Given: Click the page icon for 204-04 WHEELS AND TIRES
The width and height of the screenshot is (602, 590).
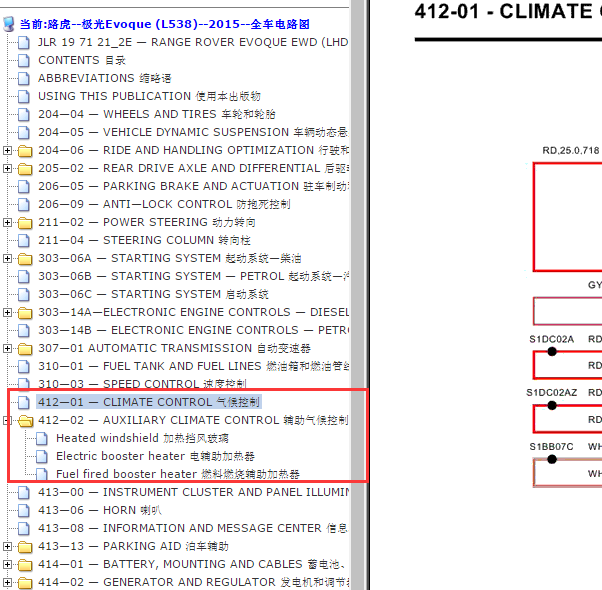Looking at the screenshot, I should 24,114.
